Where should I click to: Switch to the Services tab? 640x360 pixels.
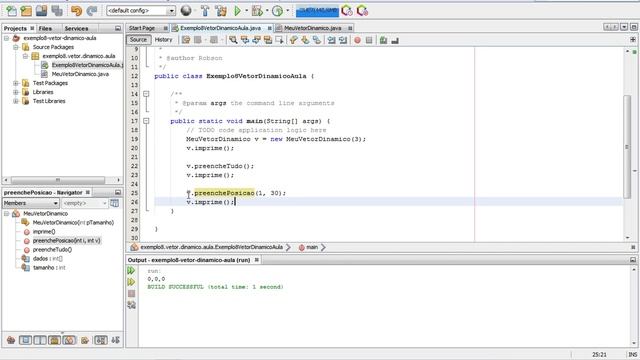[x=76, y=28]
